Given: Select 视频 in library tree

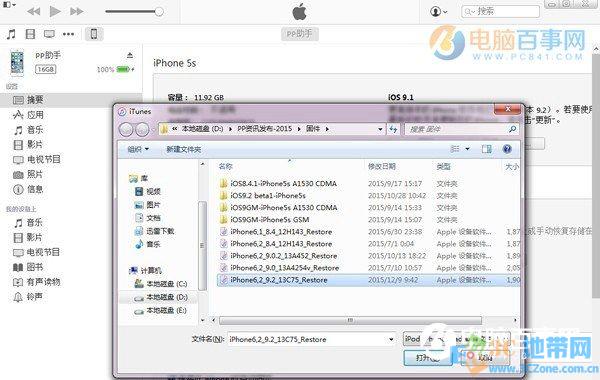Looking at the screenshot, I should [x=148, y=191].
